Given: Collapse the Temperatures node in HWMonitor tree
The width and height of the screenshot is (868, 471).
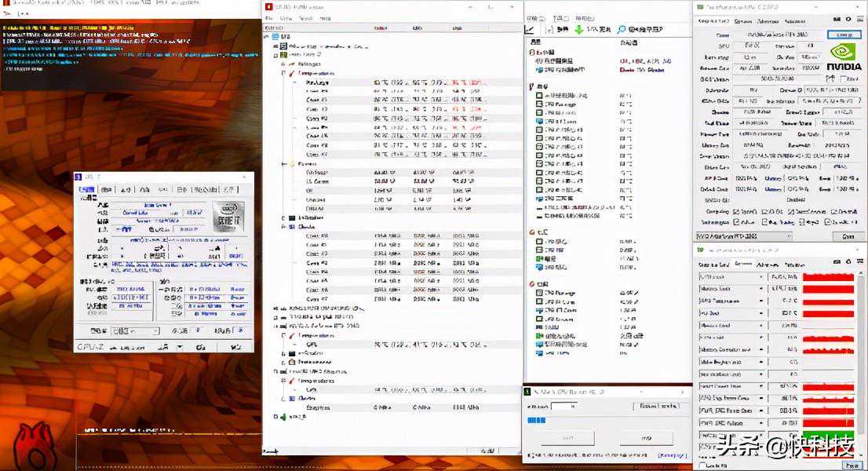Looking at the screenshot, I should 284,72.
